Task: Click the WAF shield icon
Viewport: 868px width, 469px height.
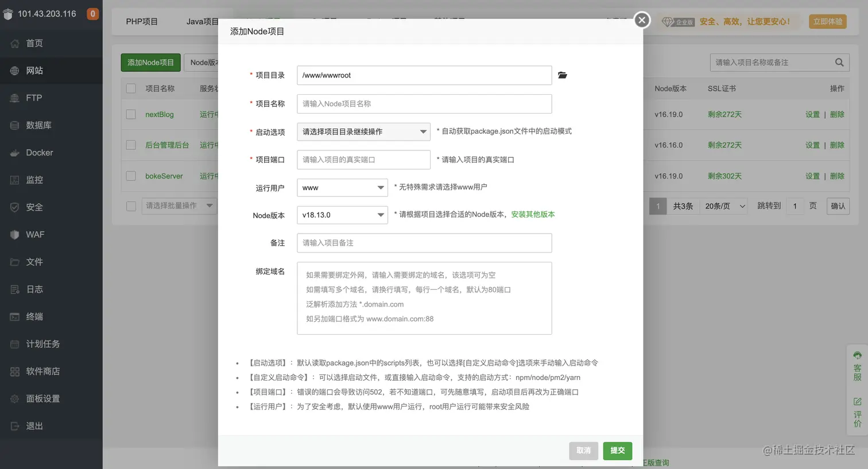Action: pyautogui.click(x=15, y=235)
